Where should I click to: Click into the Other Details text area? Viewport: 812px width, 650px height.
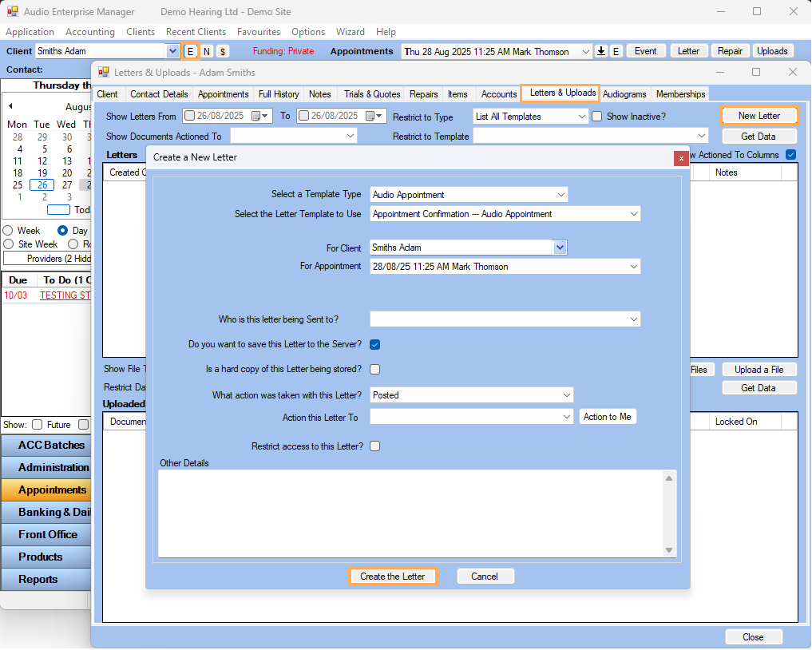click(411, 513)
